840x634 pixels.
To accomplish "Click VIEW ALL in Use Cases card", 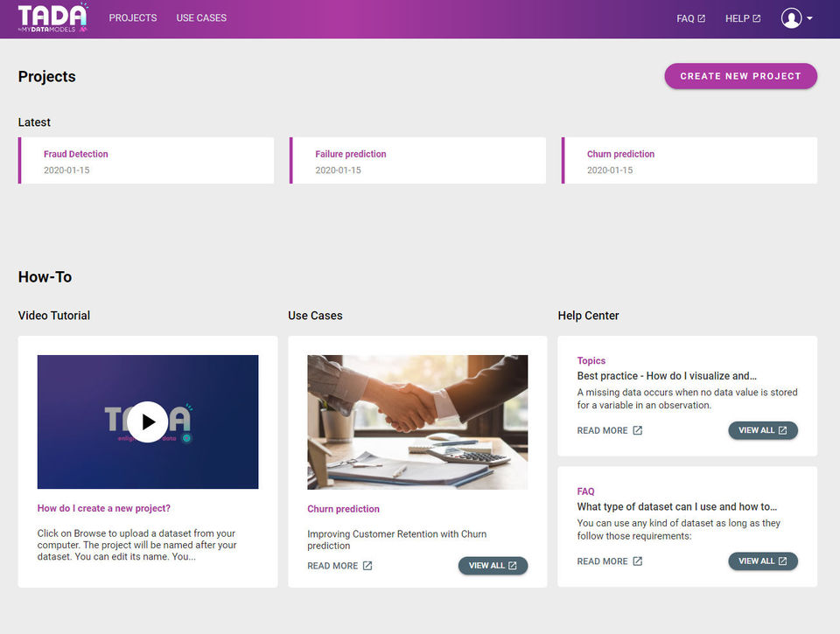I will click(x=493, y=566).
